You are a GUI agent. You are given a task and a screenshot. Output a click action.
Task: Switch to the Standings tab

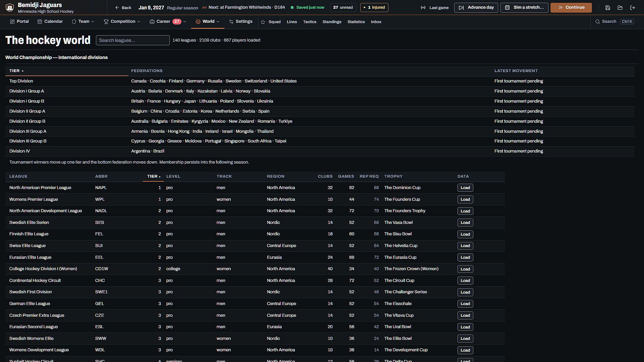332,22
